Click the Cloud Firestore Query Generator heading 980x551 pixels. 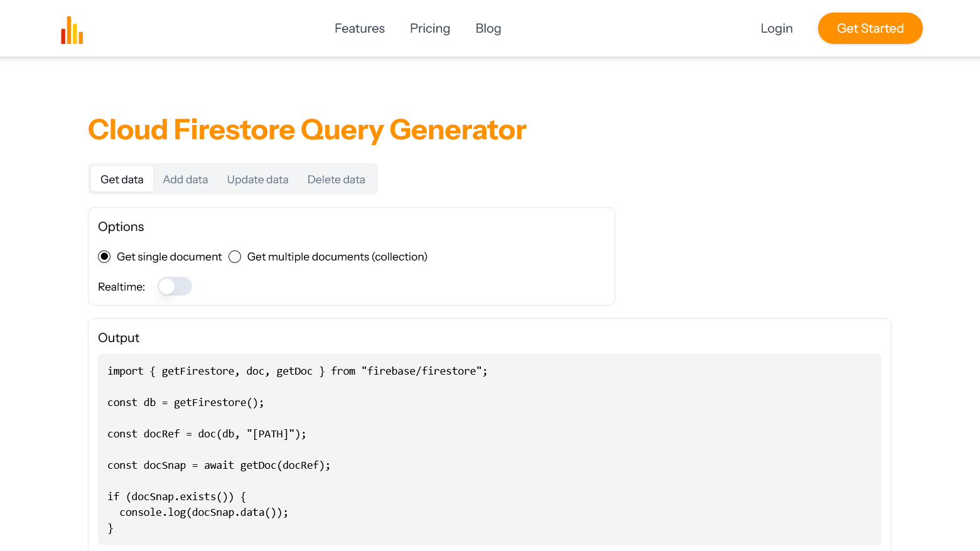[x=307, y=130]
